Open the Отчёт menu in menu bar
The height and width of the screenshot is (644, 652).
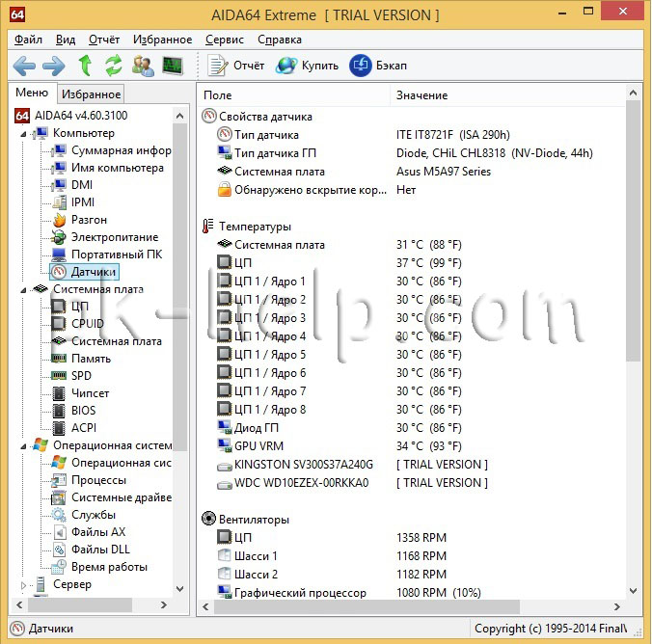tap(104, 40)
